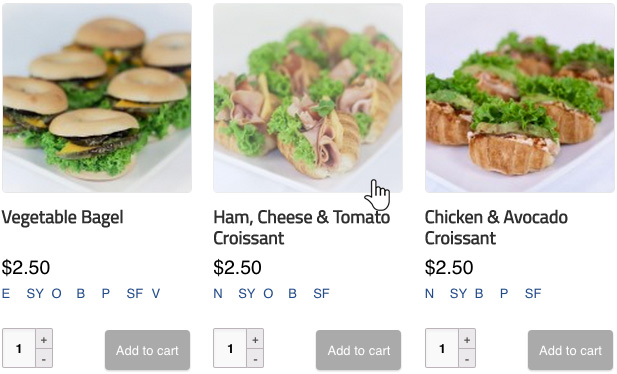The image size is (617, 374).
Task: Decrease Ham, Cheese & Tomato Croissant quantity
Action: pyautogui.click(x=255, y=359)
